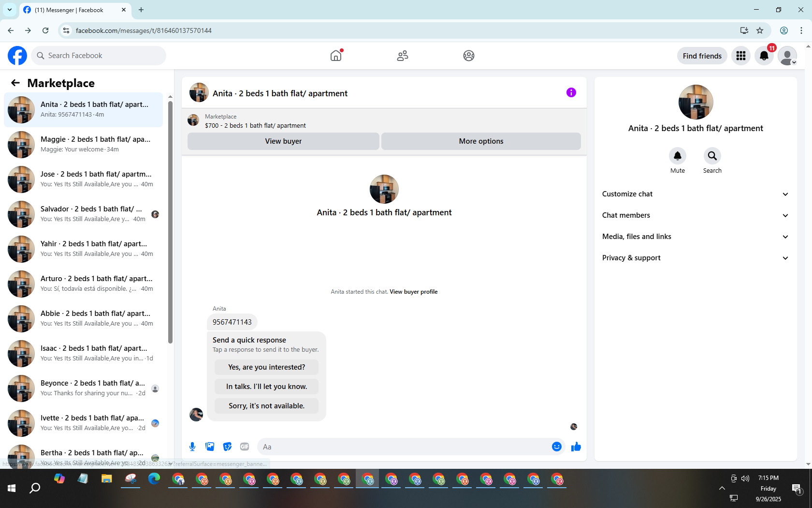Bookmark this page with the star icon

point(760,30)
